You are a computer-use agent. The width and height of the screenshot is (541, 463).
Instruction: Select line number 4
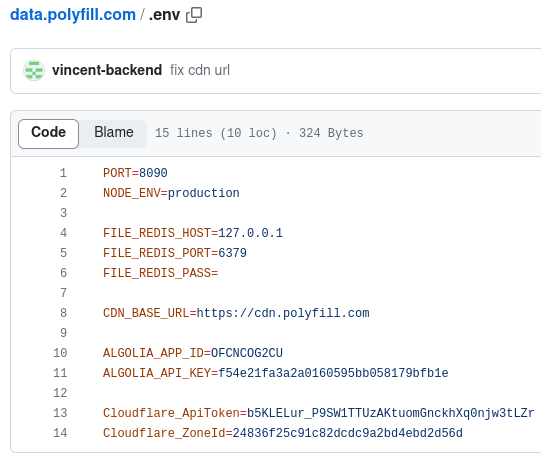[x=63, y=233]
